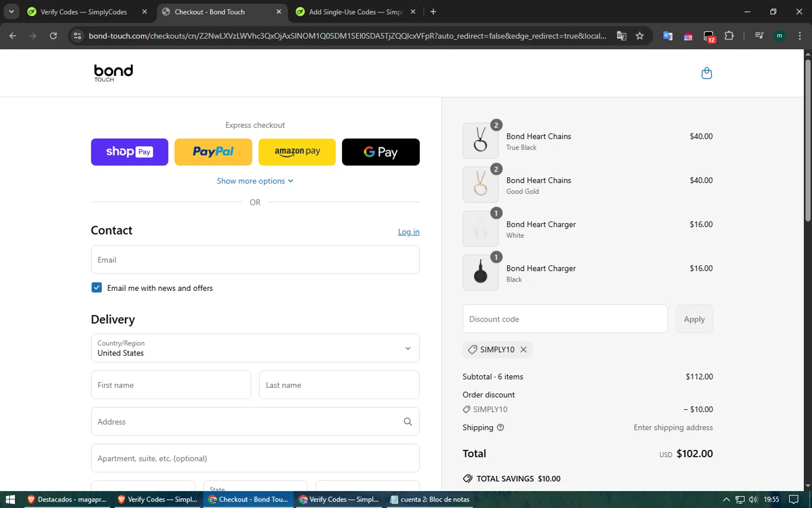This screenshot has width=812, height=508.
Task: Go back to previous page
Action: point(13,36)
